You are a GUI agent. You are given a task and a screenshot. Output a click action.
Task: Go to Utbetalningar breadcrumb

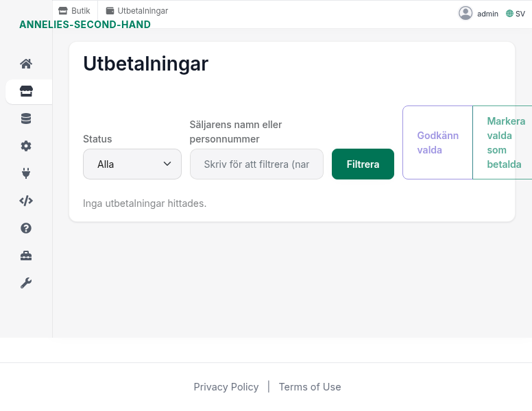coord(137,11)
